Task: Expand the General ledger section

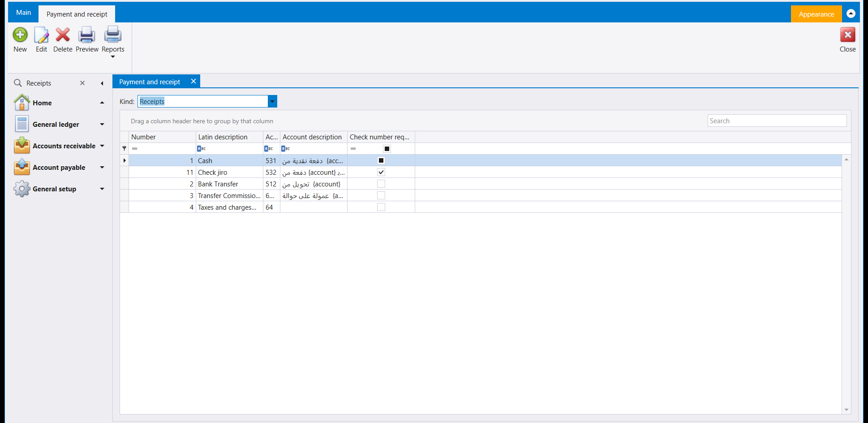Action: [x=102, y=124]
